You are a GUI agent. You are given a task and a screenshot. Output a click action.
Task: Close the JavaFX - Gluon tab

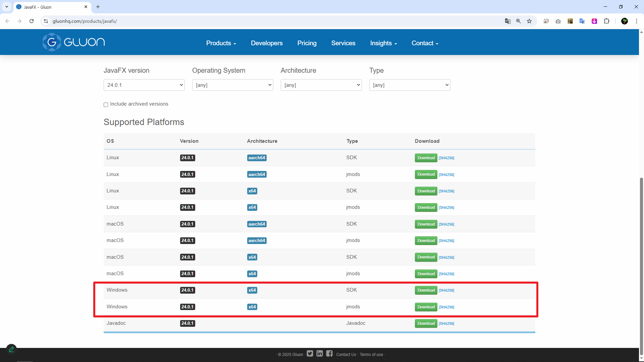click(x=86, y=7)
